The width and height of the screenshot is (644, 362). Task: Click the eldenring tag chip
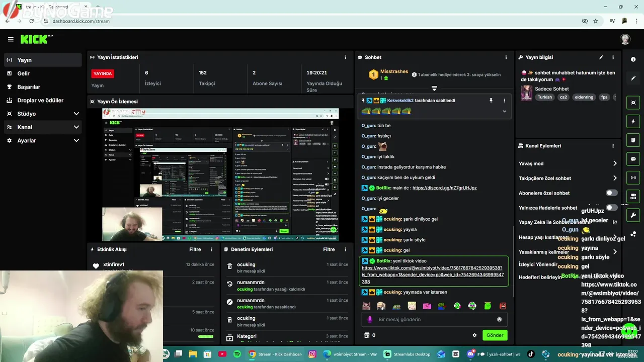584,97
